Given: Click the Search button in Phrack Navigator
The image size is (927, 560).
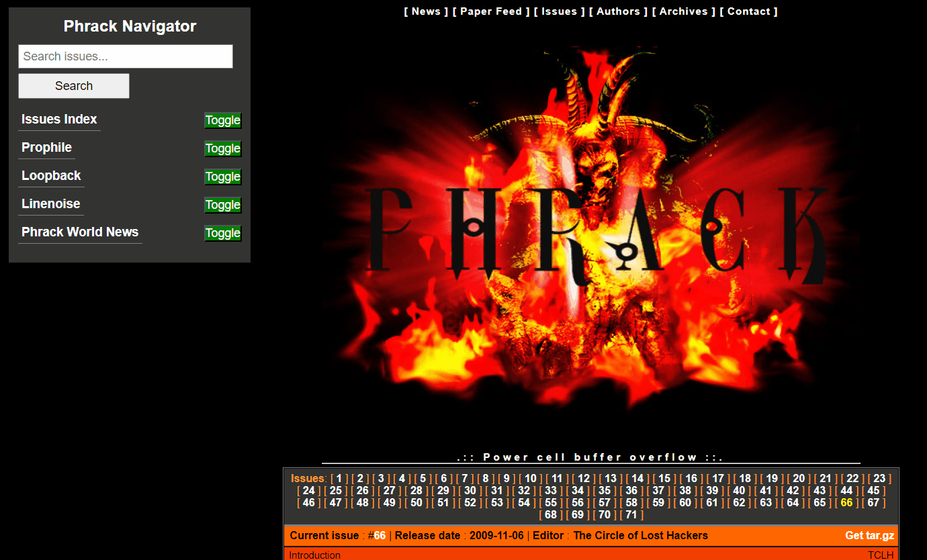Looking at the screenshot, I should (74, 86).
